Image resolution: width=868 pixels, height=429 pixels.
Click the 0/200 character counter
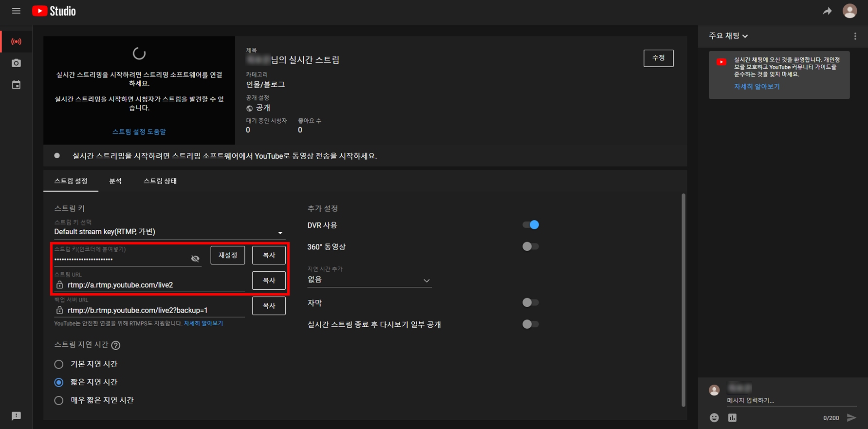point(831,418)
